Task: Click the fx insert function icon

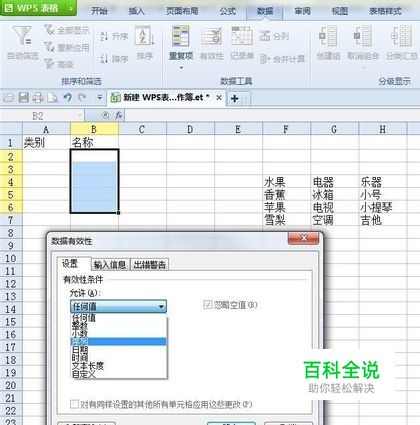Action: 119,115
